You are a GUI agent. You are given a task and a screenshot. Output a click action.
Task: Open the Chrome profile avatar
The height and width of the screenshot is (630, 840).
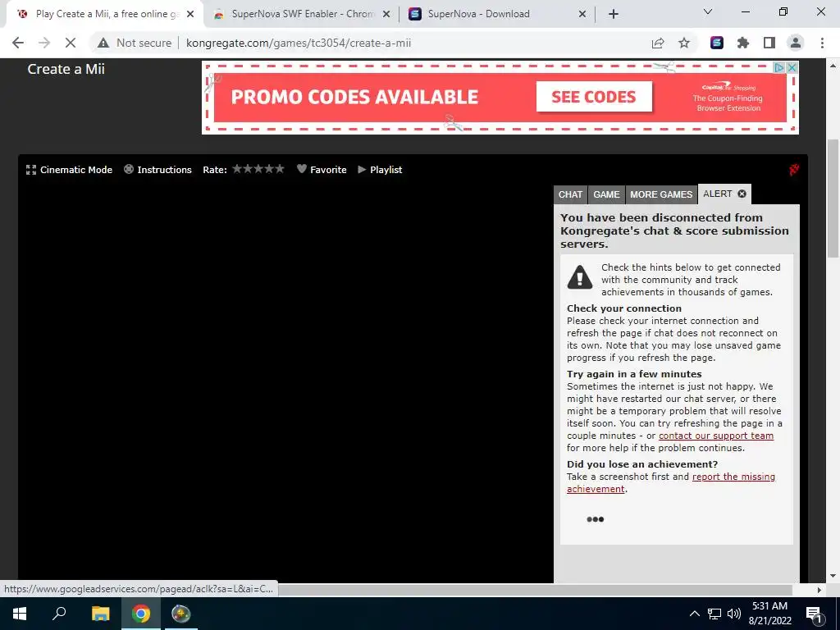coord(796,43)
